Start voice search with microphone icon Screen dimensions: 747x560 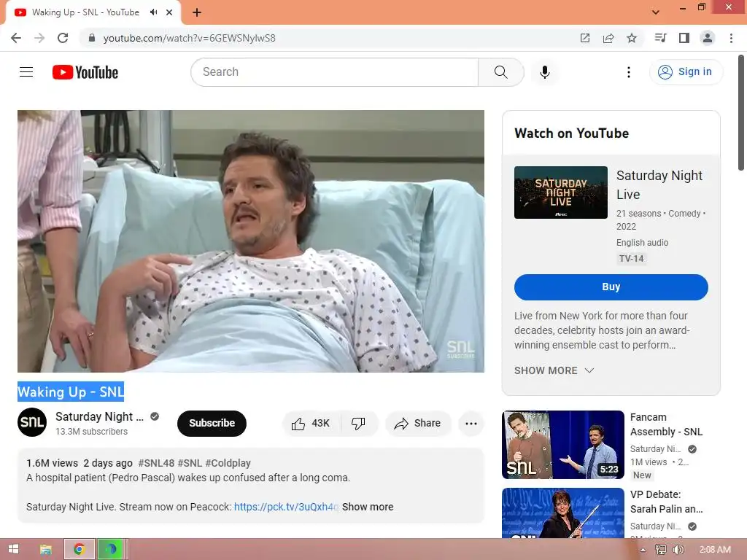click(544, 72)
